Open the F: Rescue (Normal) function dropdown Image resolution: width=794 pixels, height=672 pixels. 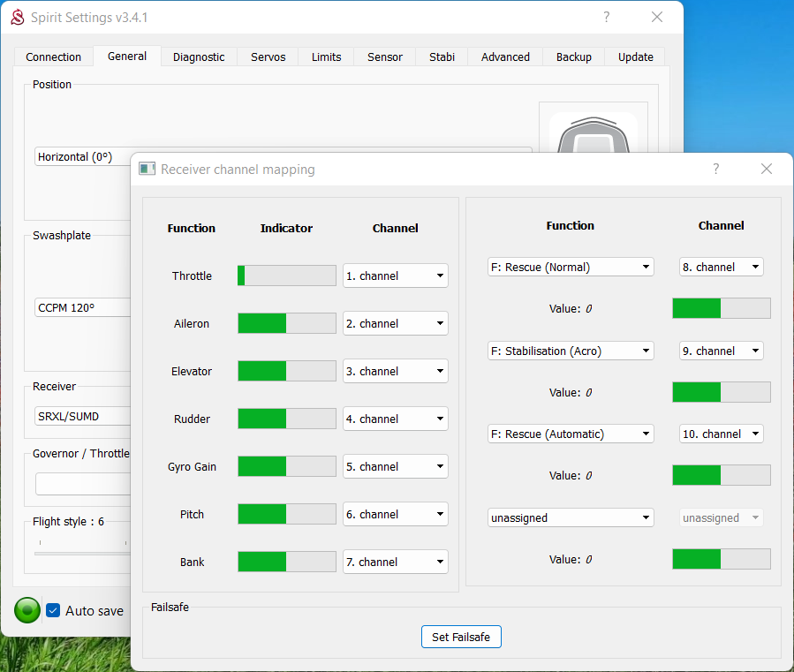(x=571, y=267)
